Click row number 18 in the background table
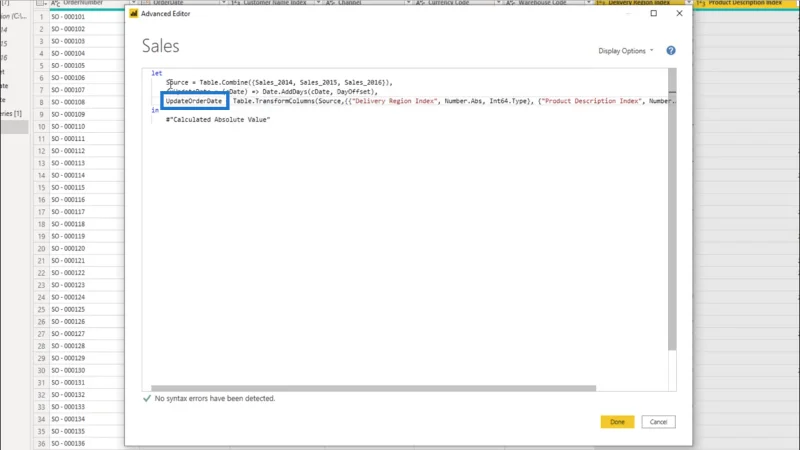Image resolution: width=800 pixels, height=450 pixels. coord(41,224)
